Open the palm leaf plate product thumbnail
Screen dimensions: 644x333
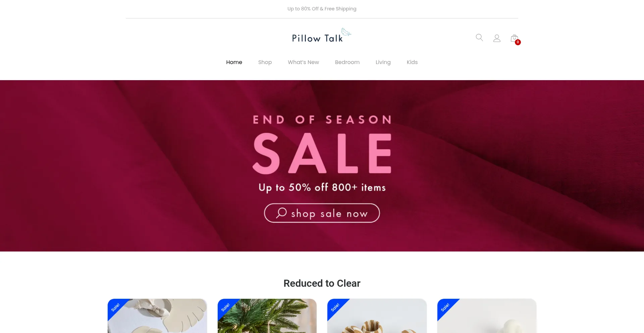pos(157,316)
